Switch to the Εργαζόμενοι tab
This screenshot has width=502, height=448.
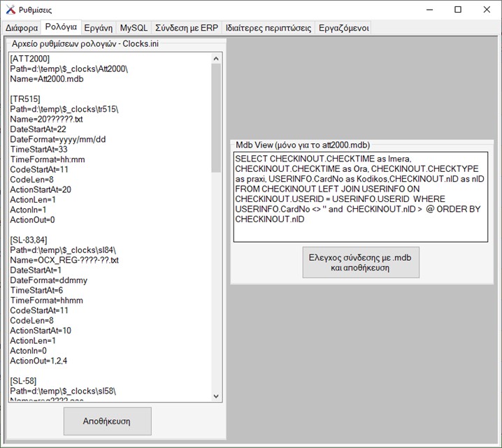pos(343,28)
